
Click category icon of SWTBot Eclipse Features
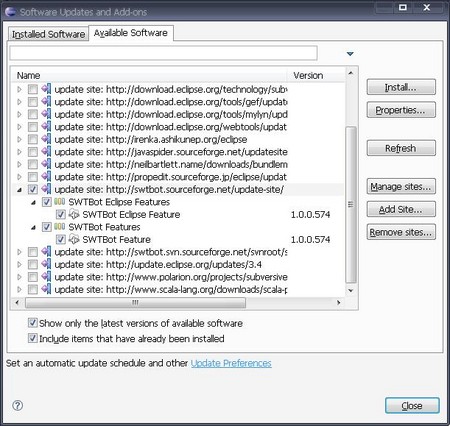coord(60,202)
